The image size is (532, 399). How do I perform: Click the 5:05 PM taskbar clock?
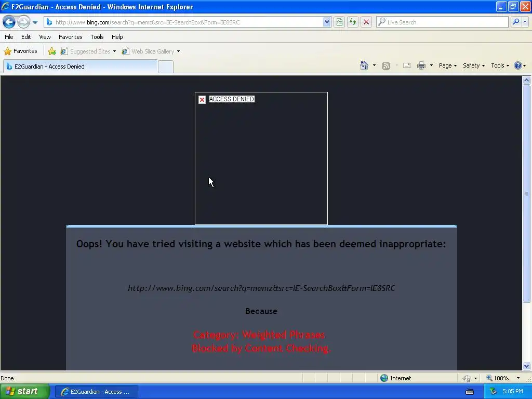pos(513,392)
